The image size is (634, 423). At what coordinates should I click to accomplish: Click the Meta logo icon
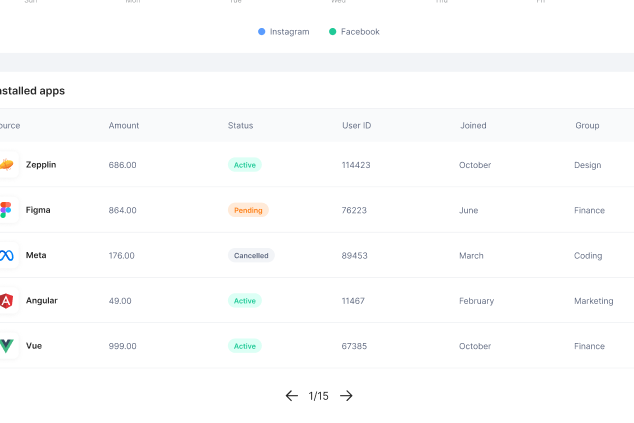tap(6, 256)
